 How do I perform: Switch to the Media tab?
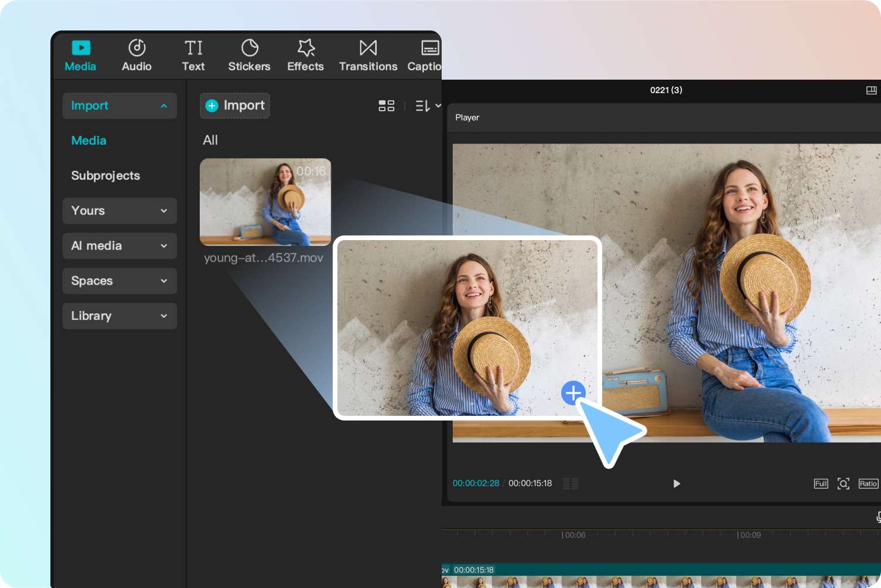(80, 54)
